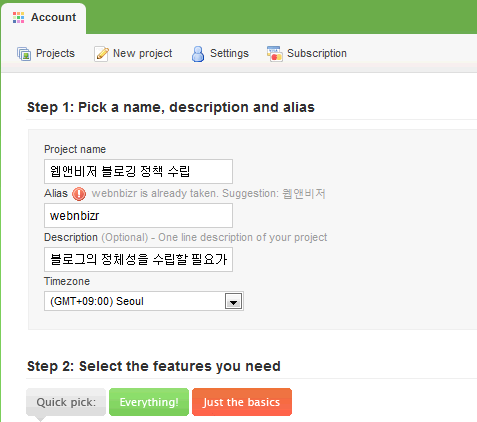Expand the Timezone dropdown arrow
The image size is (477, 422).
pos(233,301)
